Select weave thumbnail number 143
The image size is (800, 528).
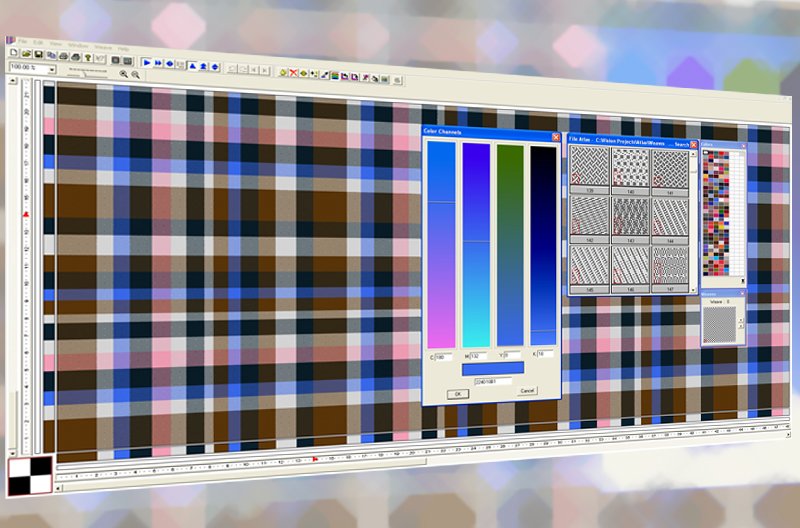(630, 217)
